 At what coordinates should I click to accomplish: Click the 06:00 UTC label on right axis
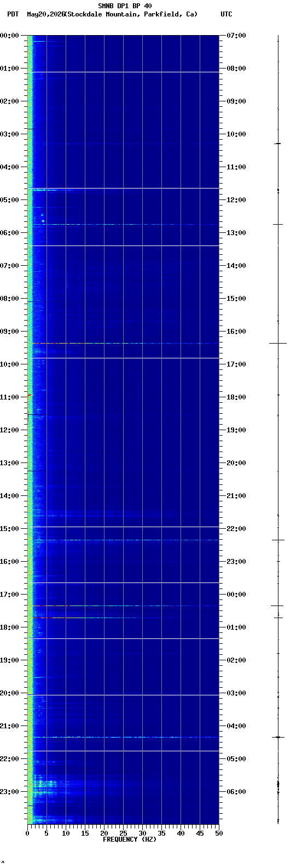[x=236, y=792]
